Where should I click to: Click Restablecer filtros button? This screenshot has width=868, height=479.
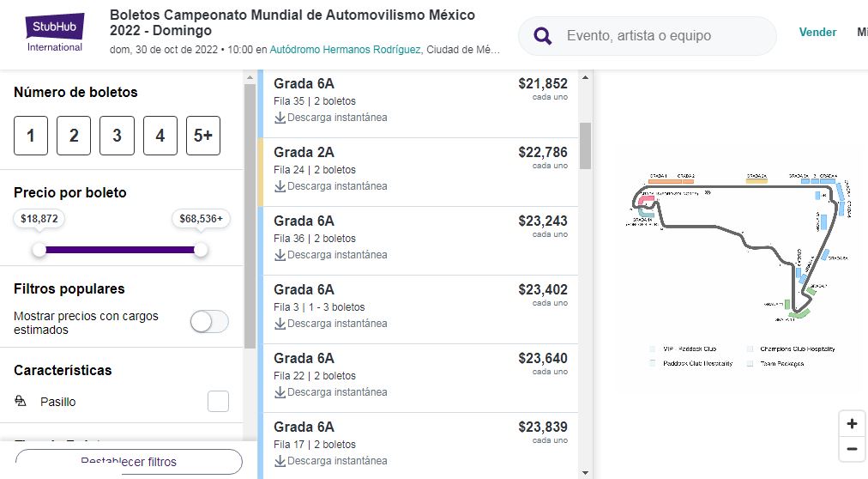coord(129,462)
